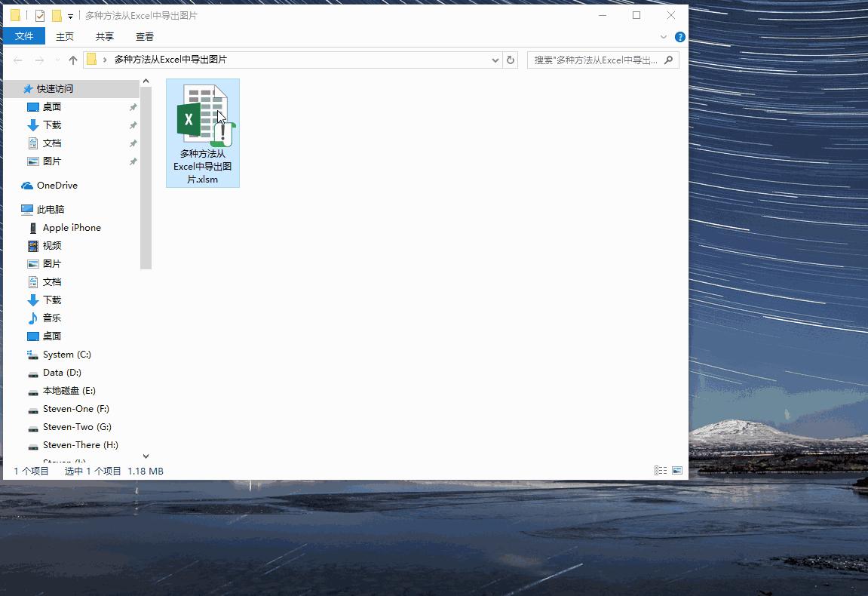
Task: Click the pin icon next to 桌面
Action: 133,107
